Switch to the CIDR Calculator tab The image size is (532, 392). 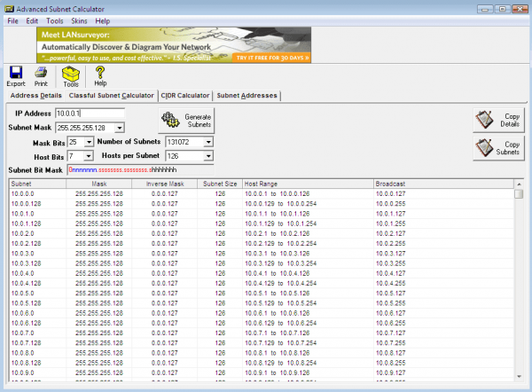184,96
